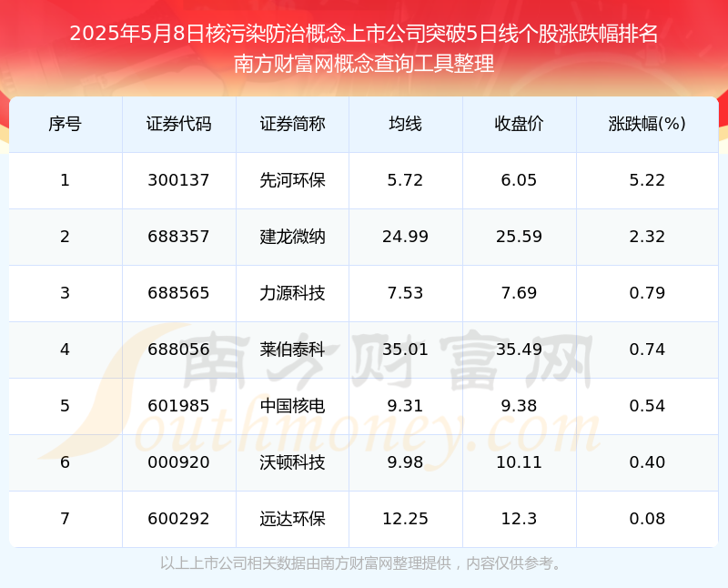Image resolution: width=728 pixels, height=588 pixels.
Task: Select stock name 力源科技
Action: tap(292, 293)
